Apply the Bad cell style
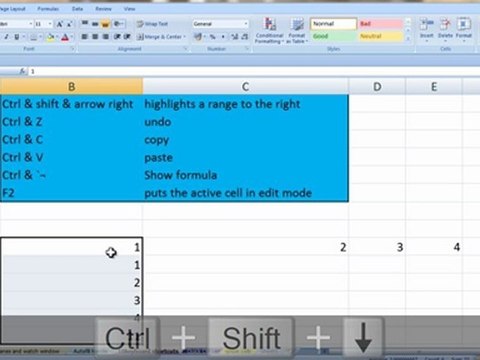Viewport: 480px width, 360px height. coord(380,24)
